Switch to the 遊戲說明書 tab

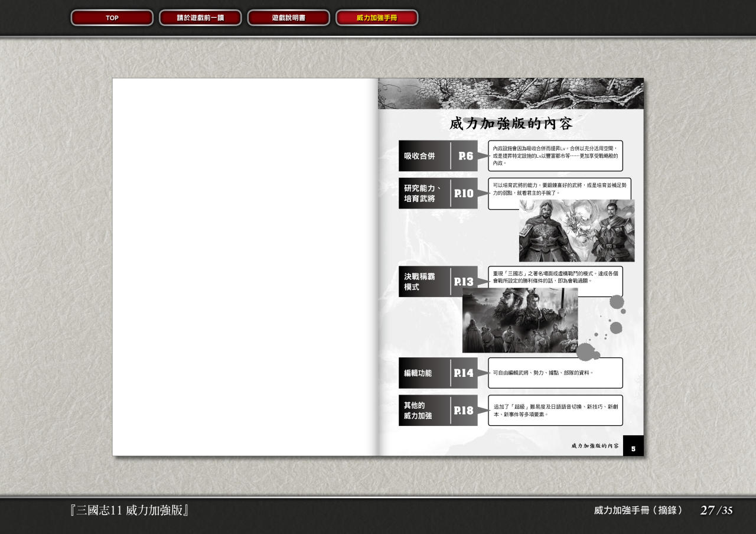click(x=288, y=18)
